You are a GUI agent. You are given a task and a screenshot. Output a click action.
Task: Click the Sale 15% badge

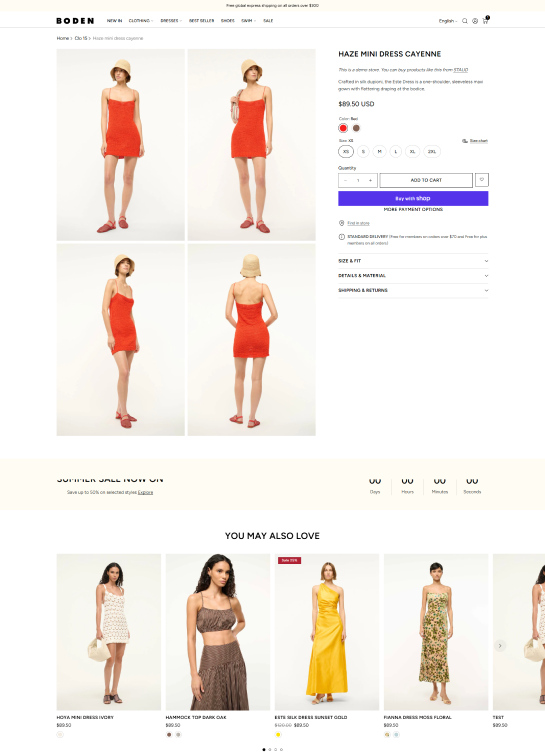(289, 560)
